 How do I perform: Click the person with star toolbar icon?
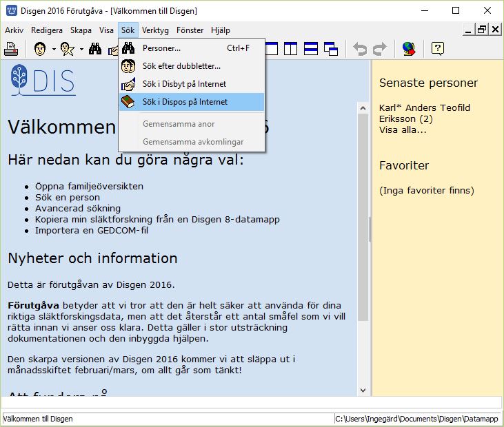pyautogui.click(x=68, y=49)
